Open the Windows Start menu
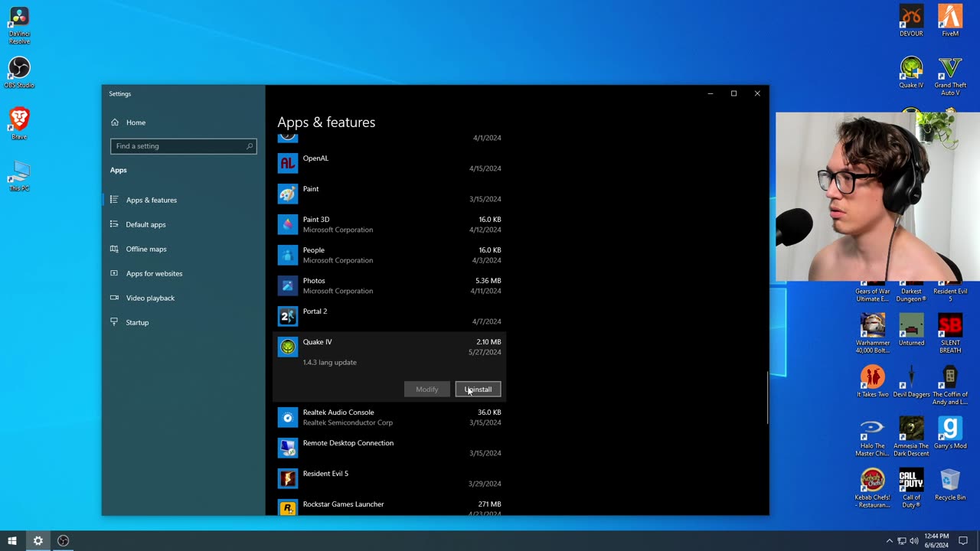Viewport: 980px width, 551px height. (x=12, y=541)
